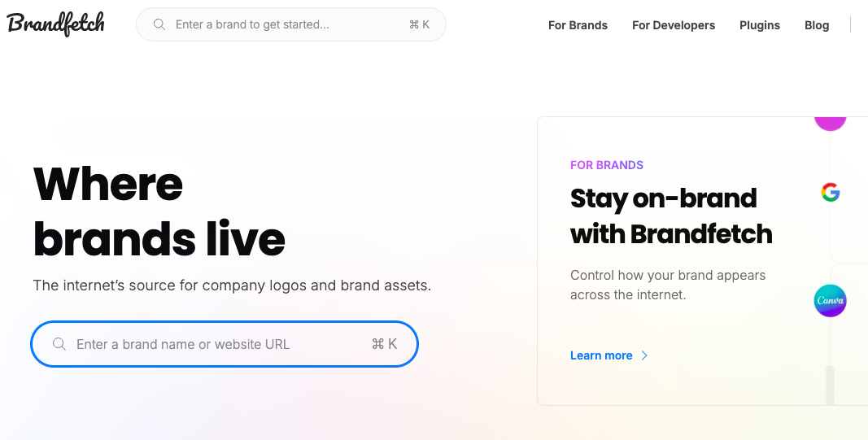Image resolution: width=868 pixels, height=440 pixels.
Task: Click the Canva logo icon
Action: (x=830, y=301)
